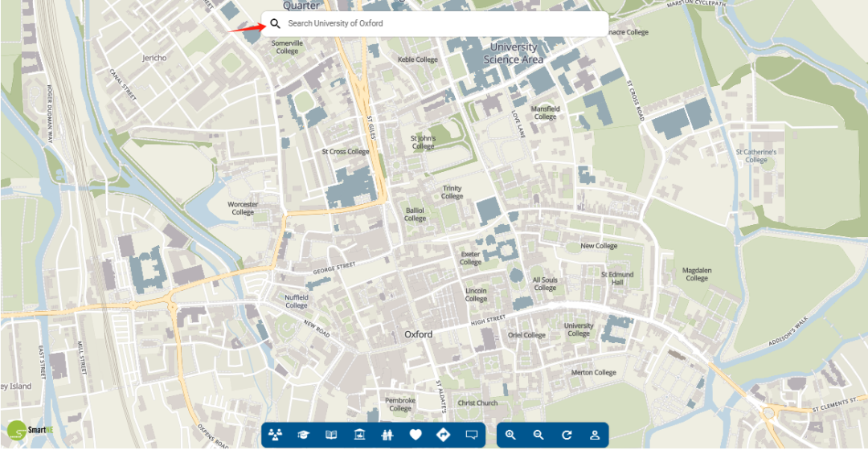Image resolution: width=868 pixels, height=450 pixels.
Task: Click the Oriel College label
Action: point(526,335)
